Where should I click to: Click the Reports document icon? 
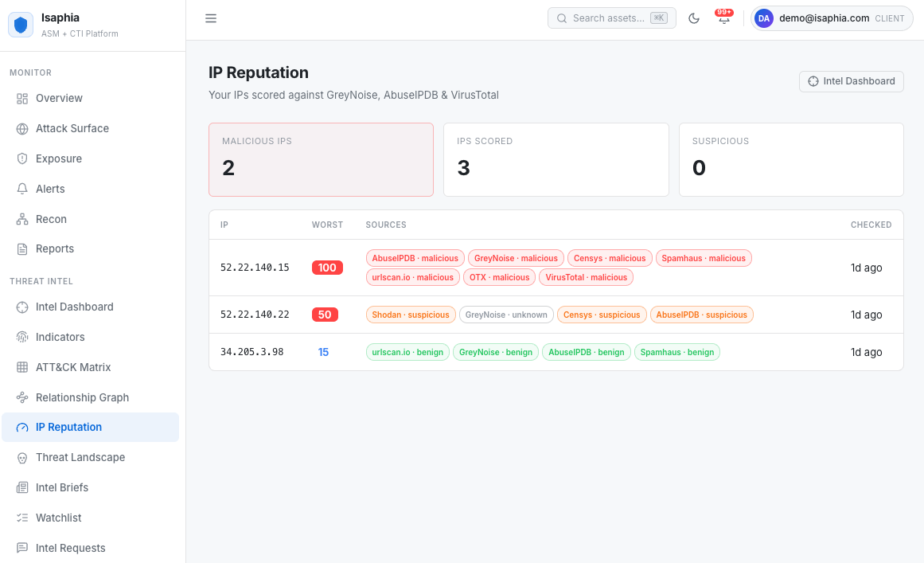22,248
